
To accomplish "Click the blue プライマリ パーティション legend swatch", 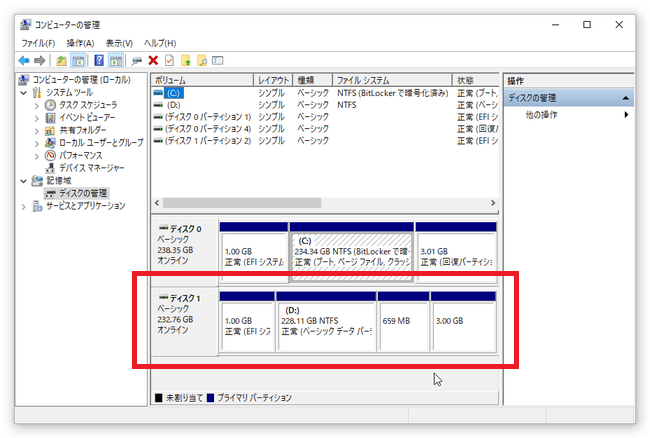I will pos(211,398).
